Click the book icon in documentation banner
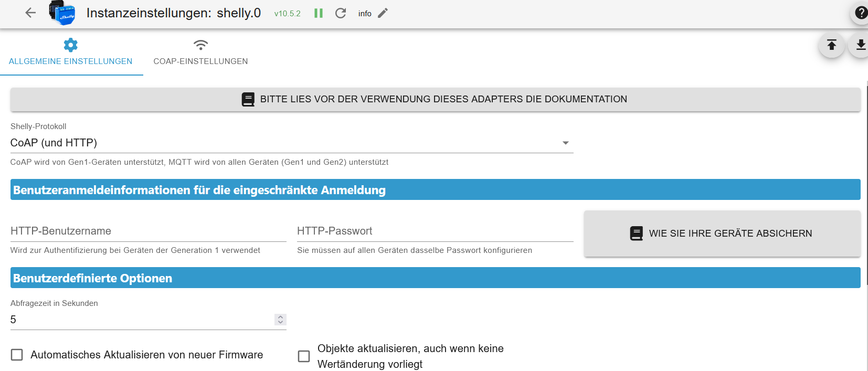868x371 pixels. pyautogui.click(x=248, y=99)
